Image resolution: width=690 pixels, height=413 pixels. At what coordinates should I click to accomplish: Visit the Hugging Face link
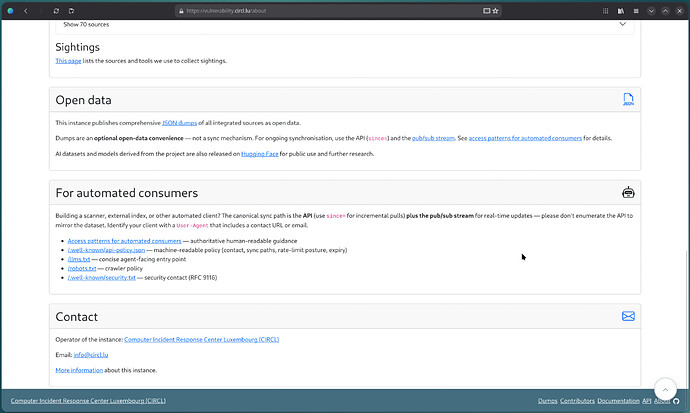(x=260, y=154)
